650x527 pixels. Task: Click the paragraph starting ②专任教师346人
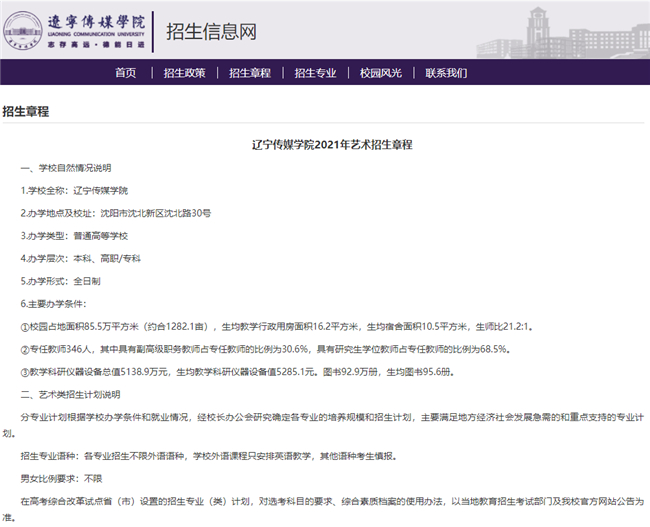tap(266, 349)
